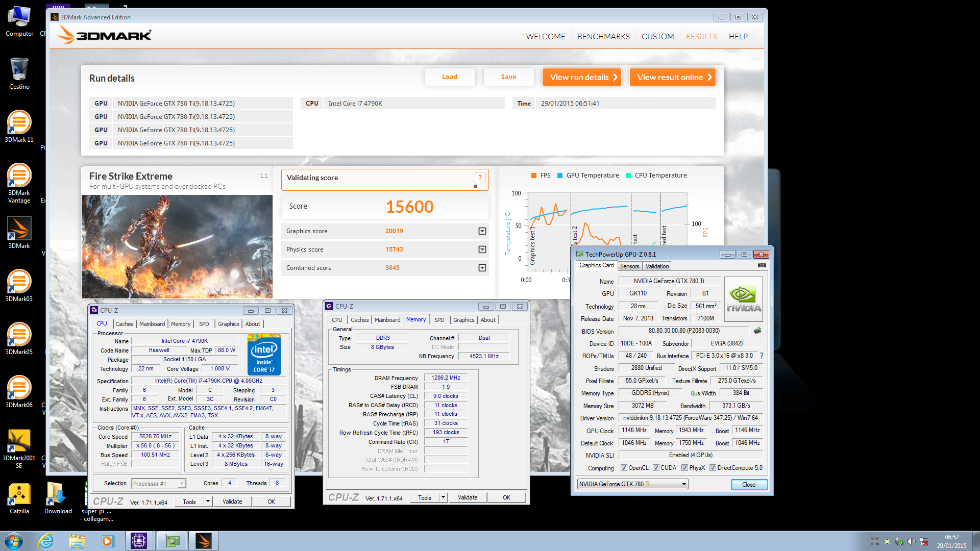Open the Catzilla desktop shortcut
The height and width of the screenshot is (551, 980).
point(19,498)
